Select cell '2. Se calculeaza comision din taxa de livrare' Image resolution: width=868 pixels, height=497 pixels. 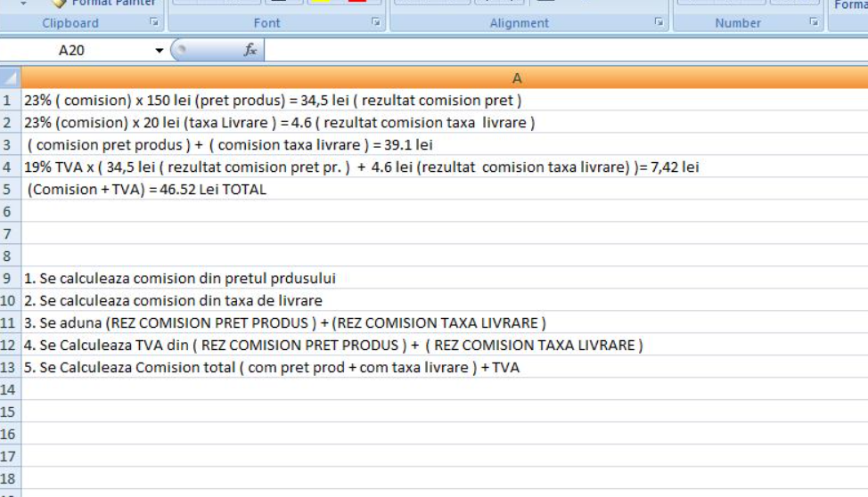(445, 300)
